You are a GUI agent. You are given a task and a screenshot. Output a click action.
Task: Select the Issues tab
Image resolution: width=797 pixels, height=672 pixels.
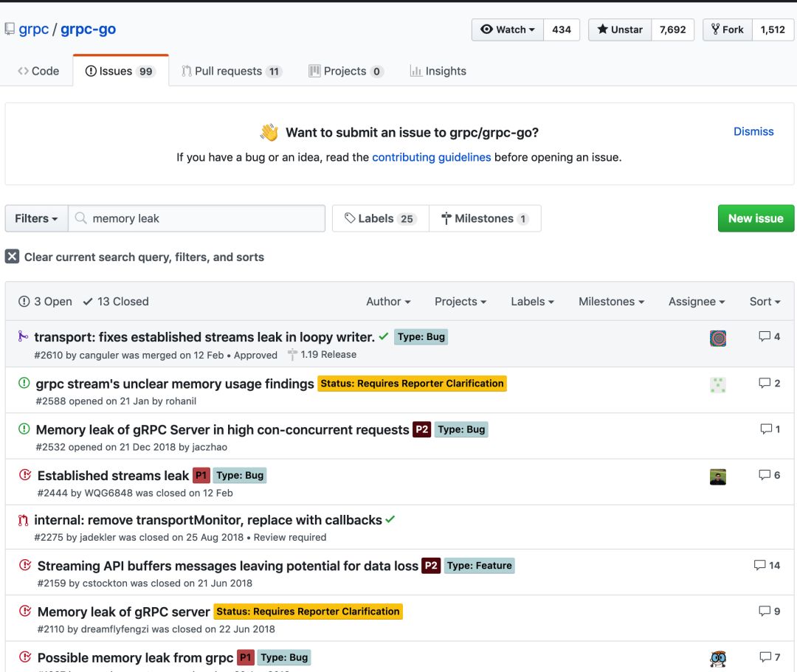click(120, 71)
